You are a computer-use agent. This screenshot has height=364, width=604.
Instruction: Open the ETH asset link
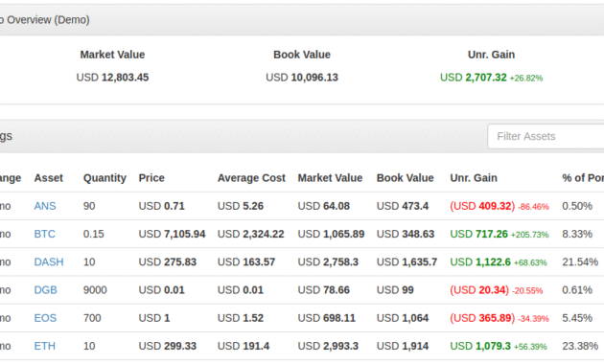coord(45,346)
